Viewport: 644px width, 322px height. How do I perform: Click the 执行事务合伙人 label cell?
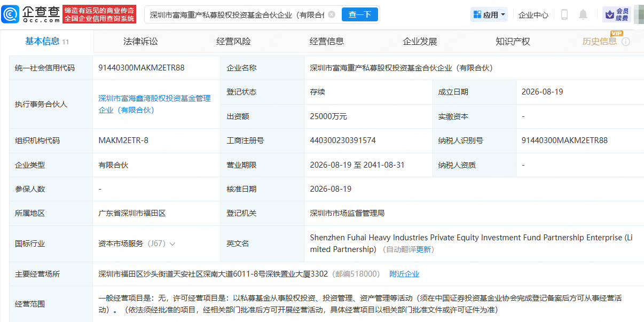51,104
